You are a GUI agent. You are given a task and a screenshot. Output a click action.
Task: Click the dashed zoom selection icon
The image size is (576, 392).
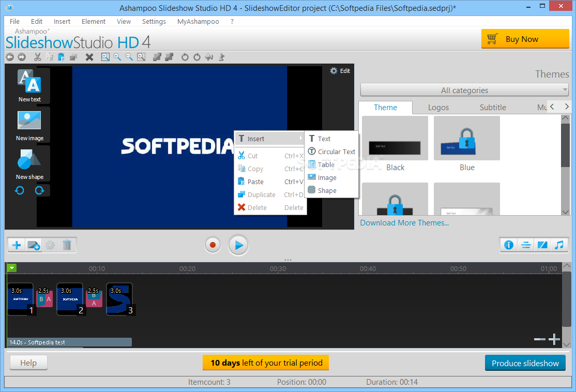pyautogui.click(x=141, y=57)
